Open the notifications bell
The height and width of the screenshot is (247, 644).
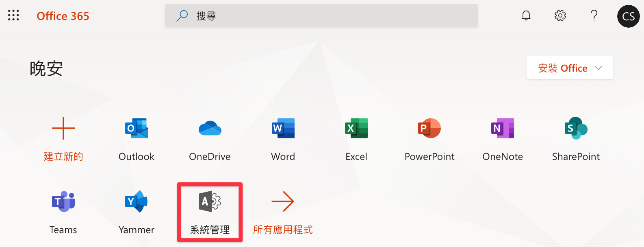526,15
